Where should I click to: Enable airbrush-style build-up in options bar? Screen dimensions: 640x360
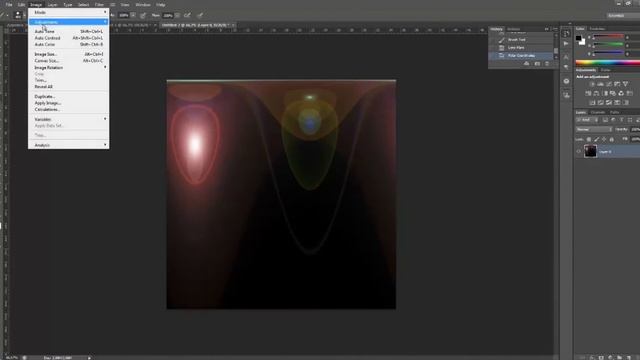point(187,15)
